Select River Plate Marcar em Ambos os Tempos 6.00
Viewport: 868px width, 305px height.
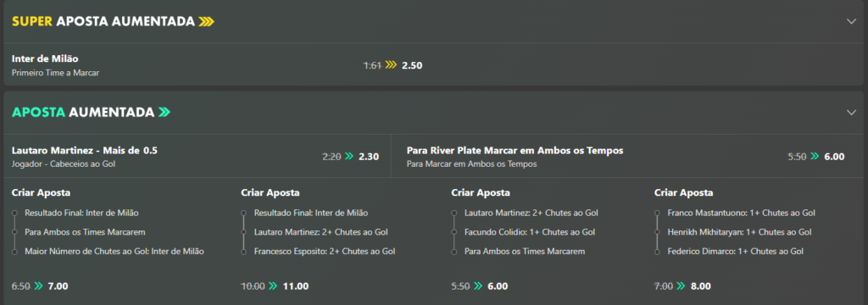point(834,157)
